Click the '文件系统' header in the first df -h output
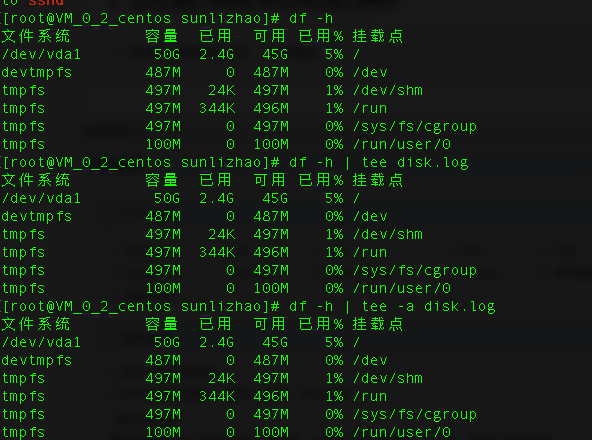592x440 pixels. point(36,36)
